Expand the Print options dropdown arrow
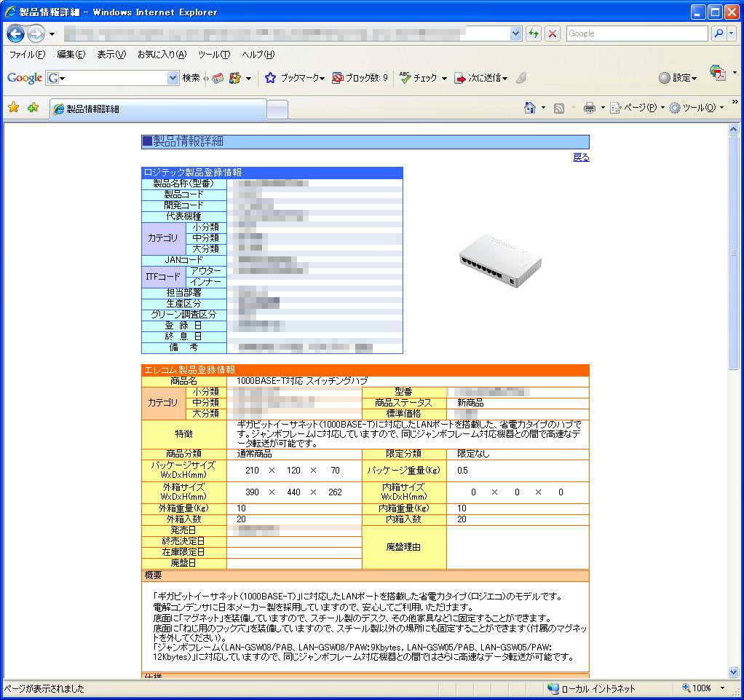 point(603,108)
